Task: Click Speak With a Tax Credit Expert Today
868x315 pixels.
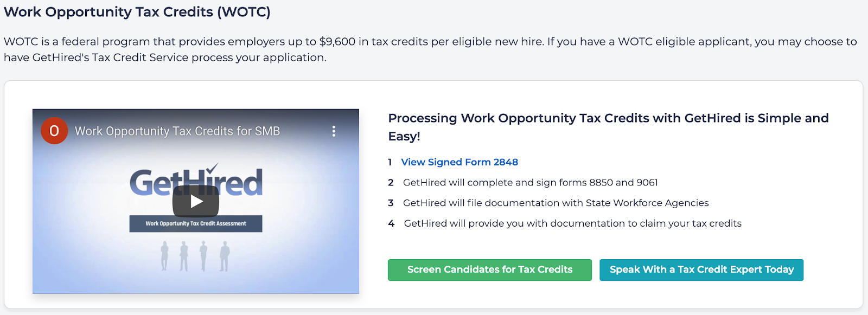Action: pyautogui.click(x=701, y=270)
